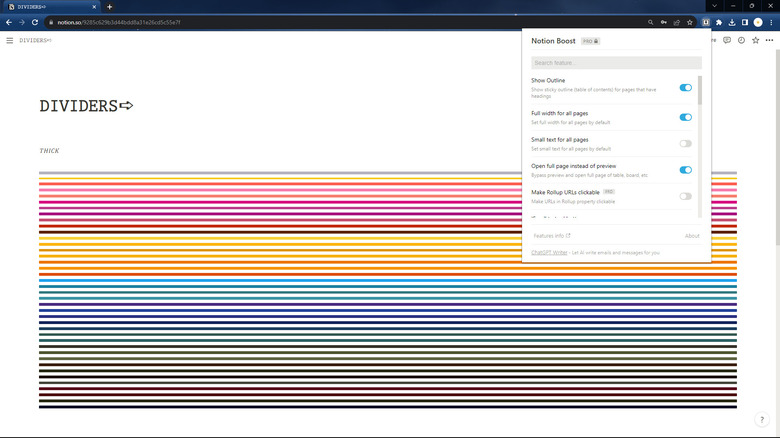
Task: Open Notion page three-dot options menu
Action: (x=769, y=41)
